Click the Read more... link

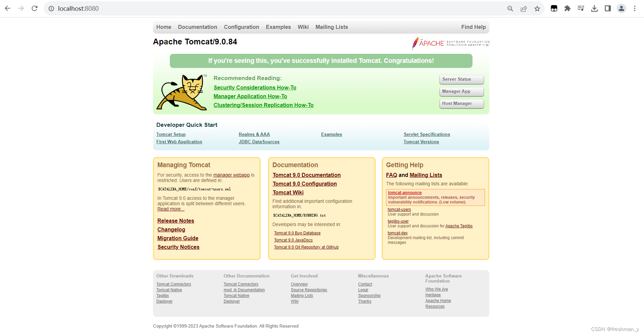[x=171, y=209]
